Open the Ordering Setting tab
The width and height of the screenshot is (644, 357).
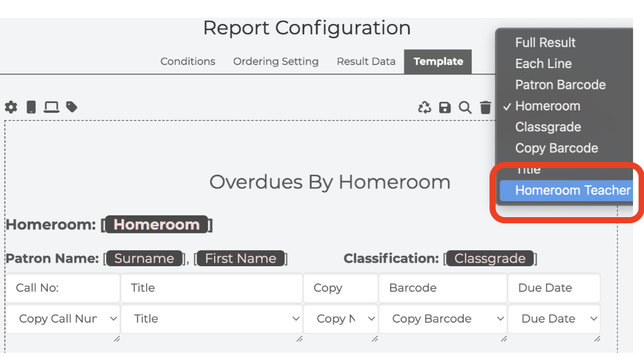point(275,61)
